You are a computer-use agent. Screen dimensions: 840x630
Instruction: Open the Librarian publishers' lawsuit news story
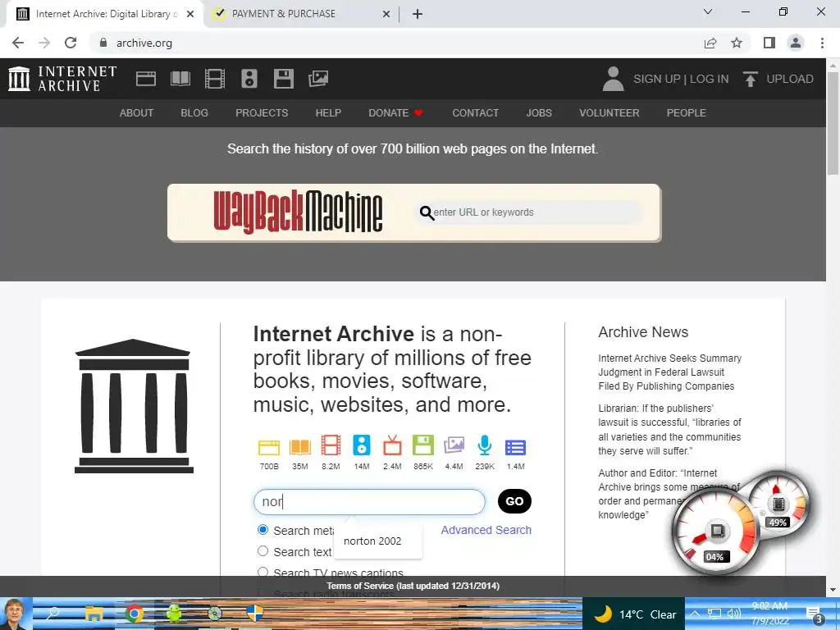(669, 429)
